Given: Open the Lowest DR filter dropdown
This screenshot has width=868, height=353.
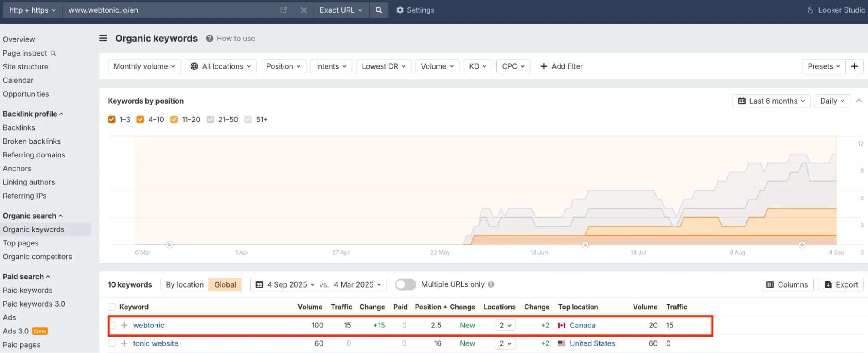Looking at the screenshot, I should pyautogui.click(x=383, y=66).
